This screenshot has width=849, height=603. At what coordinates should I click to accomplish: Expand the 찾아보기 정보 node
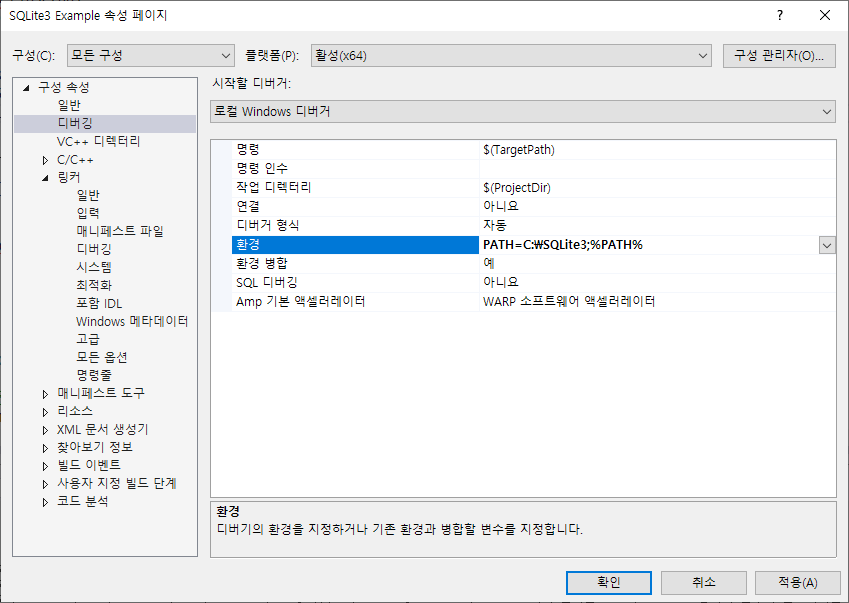(45, 448)
